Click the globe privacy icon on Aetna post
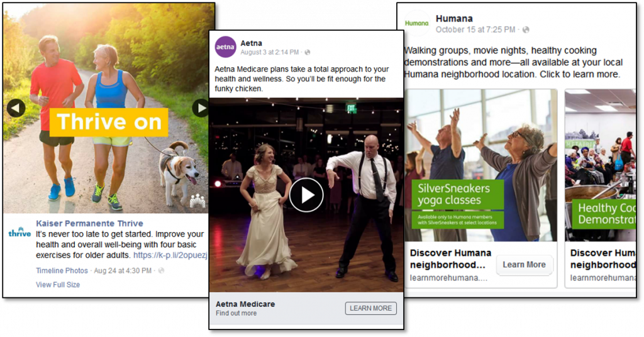The width and height of the screenshot is (644, 337). tap(307, 53)
